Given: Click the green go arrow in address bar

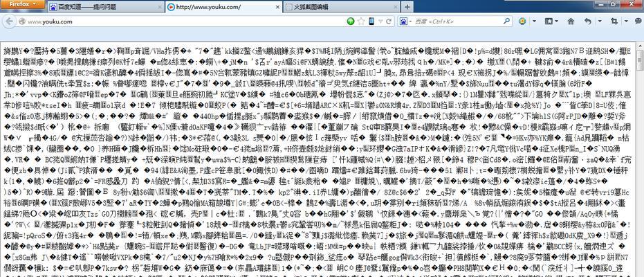Looking at the screenshot, I should [351, 21].
